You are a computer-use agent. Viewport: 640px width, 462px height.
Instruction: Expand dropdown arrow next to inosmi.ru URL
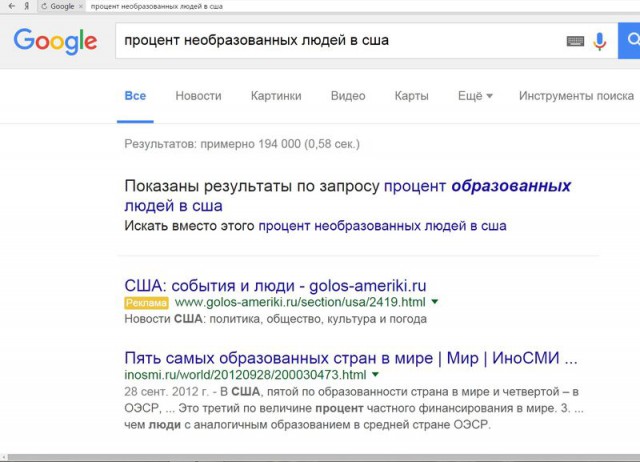(376, 375)
